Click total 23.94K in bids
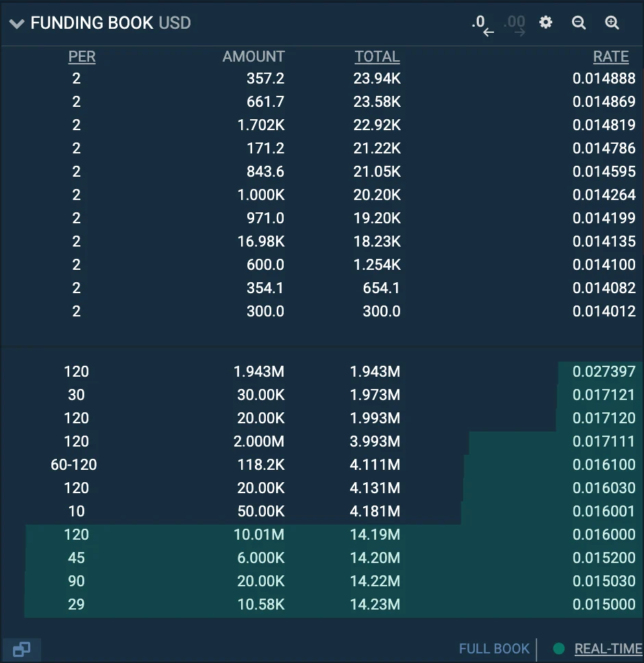 click(377, 78)
